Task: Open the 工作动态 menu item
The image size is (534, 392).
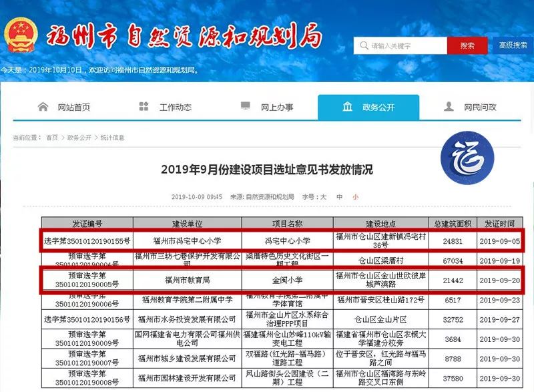Action: (177, 106)
